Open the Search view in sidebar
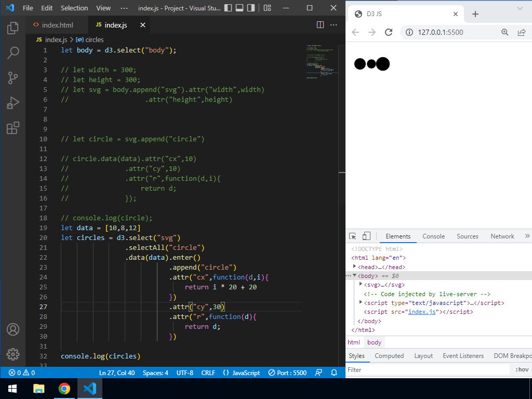The width and height of the screenshot is (532, 399). pyautogui.click(x=13, y=53)
